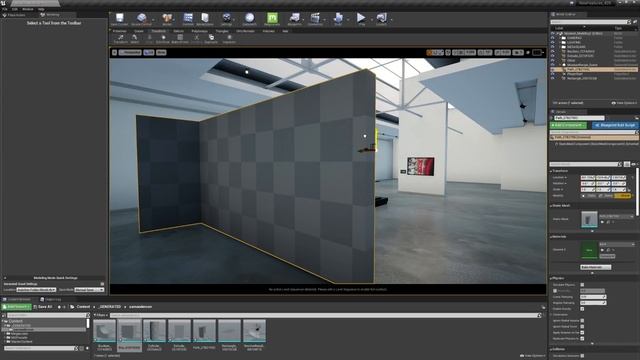640x360 pixels.
Task: Click the green material swatch thumbnail
Action: 589,250
